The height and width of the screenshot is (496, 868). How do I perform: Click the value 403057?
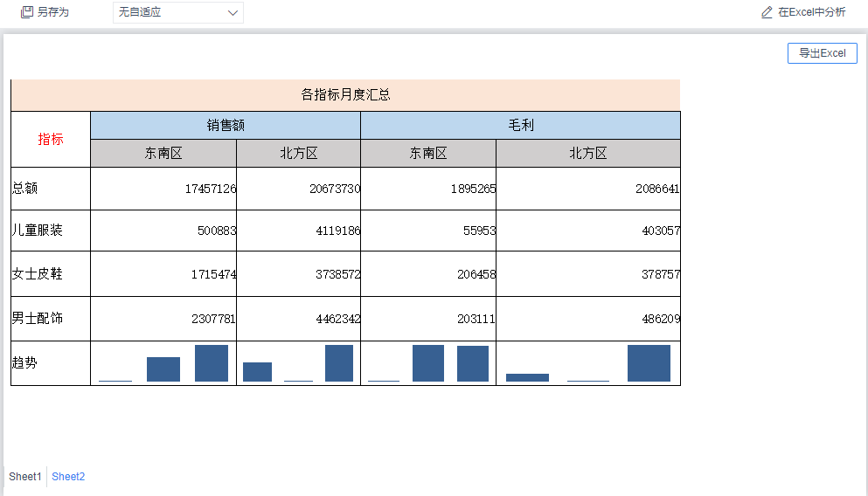tap(661, 231)
